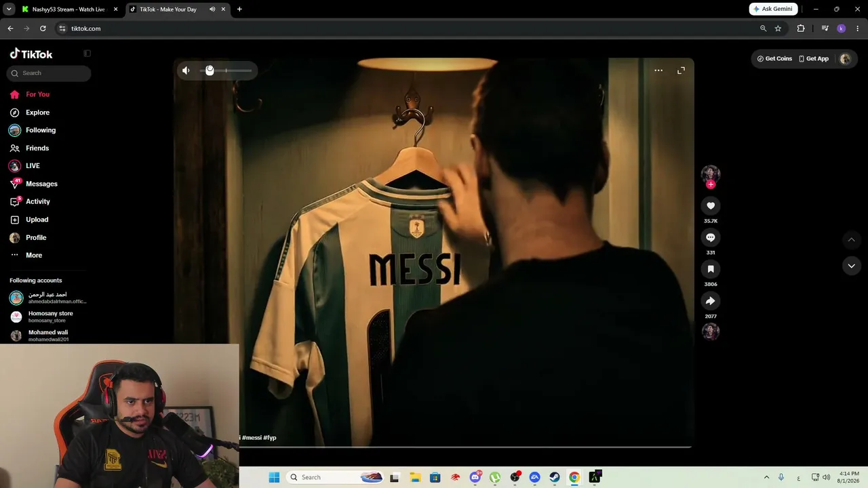Follow the creator with the red plus badge
Image resolution: width=868 pixels, height=488 pixels.
click(x=711, y=184)
